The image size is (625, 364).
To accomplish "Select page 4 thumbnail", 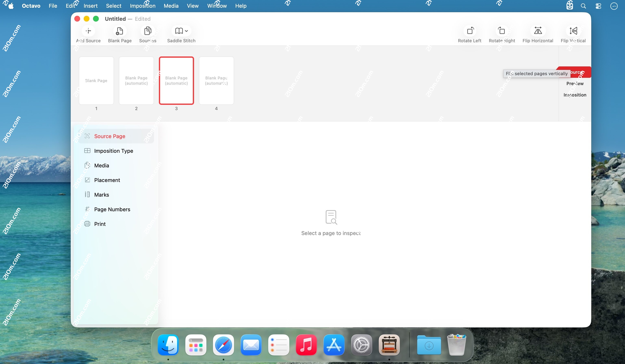I will 216,81.
